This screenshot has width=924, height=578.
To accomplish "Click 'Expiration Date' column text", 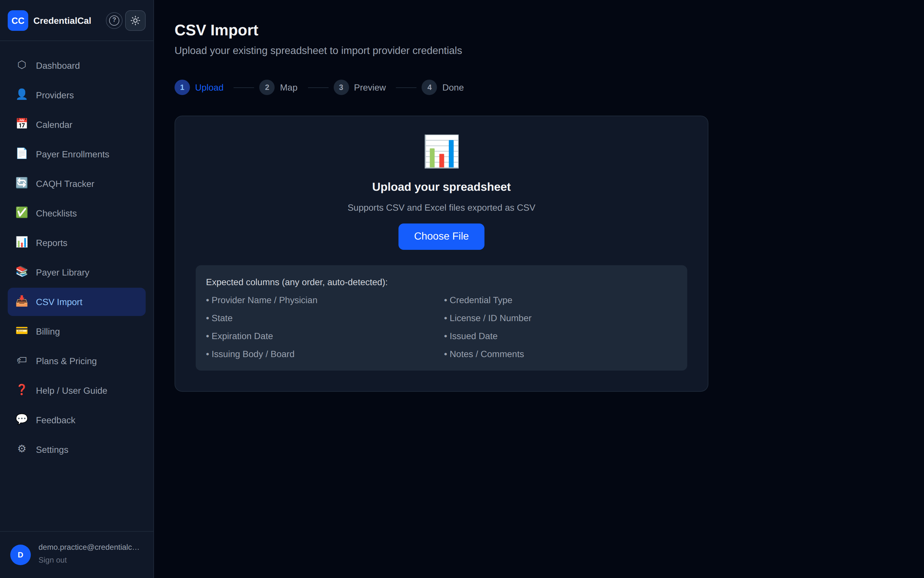I will coord(242,336).
